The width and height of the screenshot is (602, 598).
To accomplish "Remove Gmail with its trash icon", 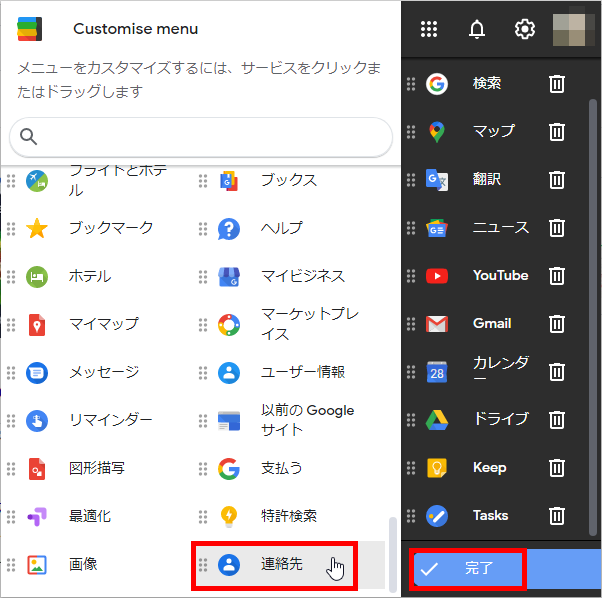I will point(557,324).
